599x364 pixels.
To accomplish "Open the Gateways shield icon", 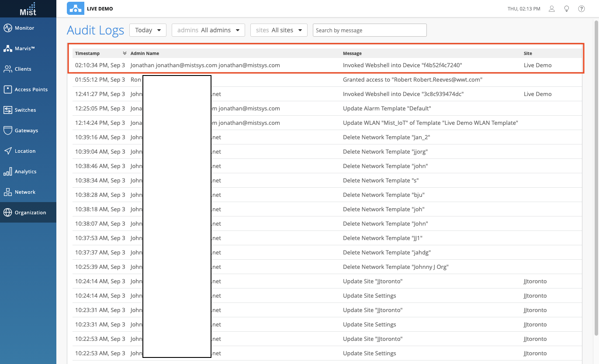I will [x=8, y=130].
